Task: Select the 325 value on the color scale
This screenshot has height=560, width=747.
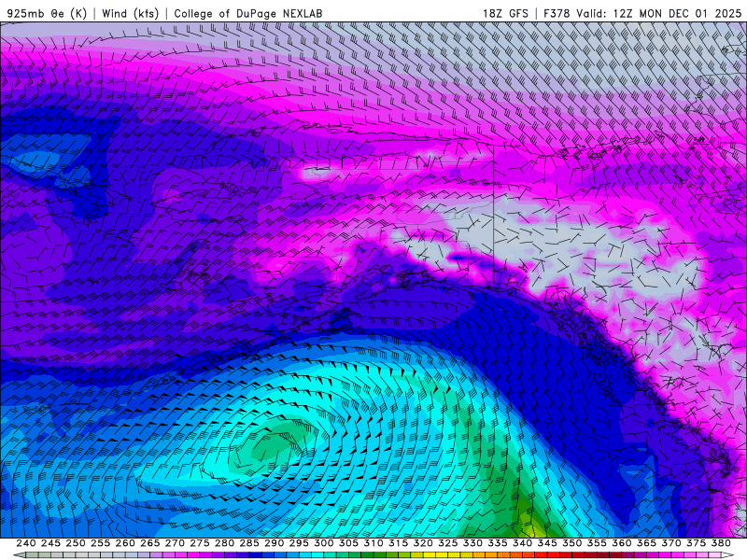Action: [x=447, y=543]
